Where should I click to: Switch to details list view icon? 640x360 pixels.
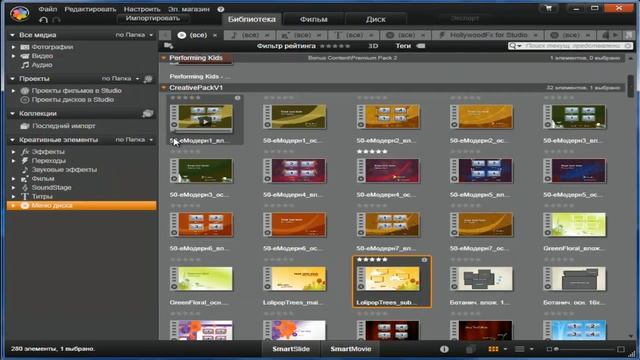tap(519, 349)
